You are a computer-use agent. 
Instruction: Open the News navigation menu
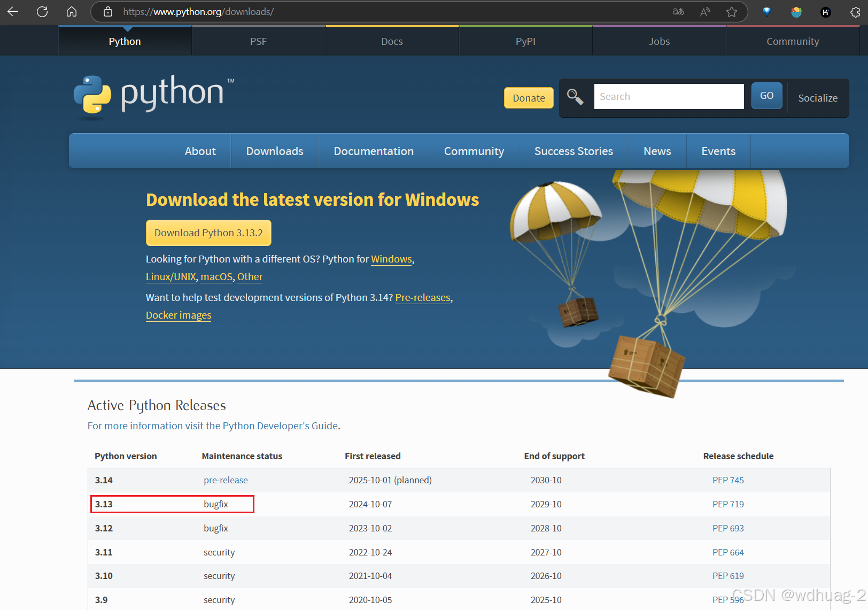(x=657, y=151)
